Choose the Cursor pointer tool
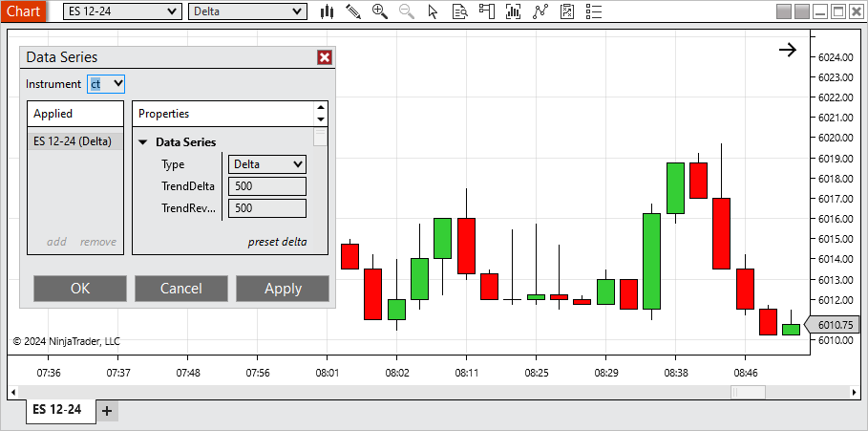Image resolution: width=868 pixels, height=431 pixels. [434, 11]
